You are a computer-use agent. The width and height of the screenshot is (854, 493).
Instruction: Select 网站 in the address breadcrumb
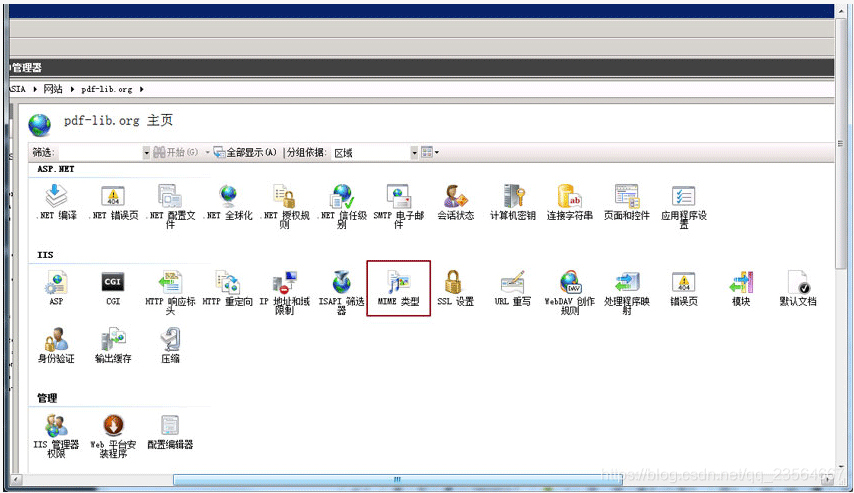pos(53,89)
